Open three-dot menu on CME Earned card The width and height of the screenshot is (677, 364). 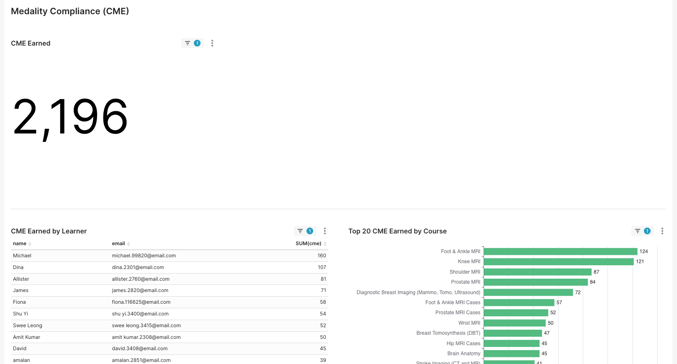tap(212, 43)
